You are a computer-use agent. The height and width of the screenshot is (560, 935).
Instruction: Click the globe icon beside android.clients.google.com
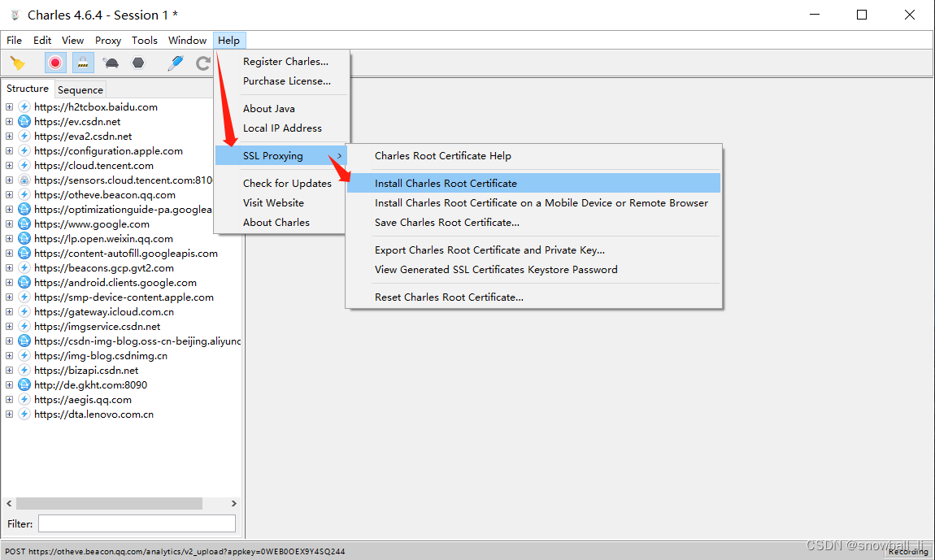coord(24,283)
